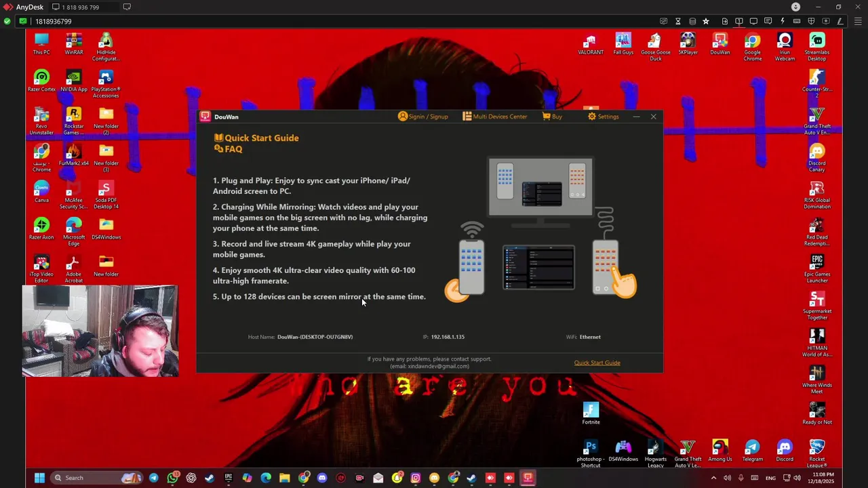Click the IP address 192.168.1.135
The height and width of the screenshot is (488, 868).
click(448, 337)
